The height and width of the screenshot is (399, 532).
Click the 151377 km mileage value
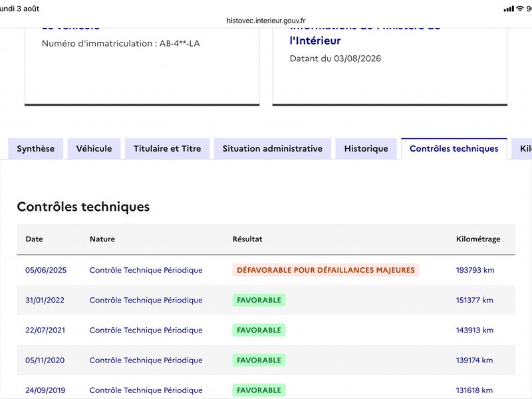pyautogui.click(x=474, y=301)
